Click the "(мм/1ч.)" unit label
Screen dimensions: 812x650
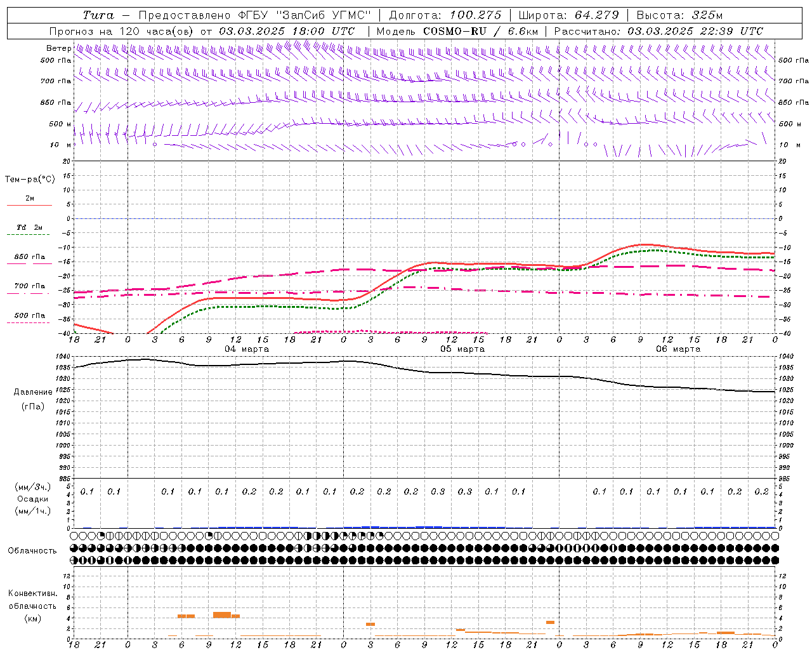click(33, 511)
